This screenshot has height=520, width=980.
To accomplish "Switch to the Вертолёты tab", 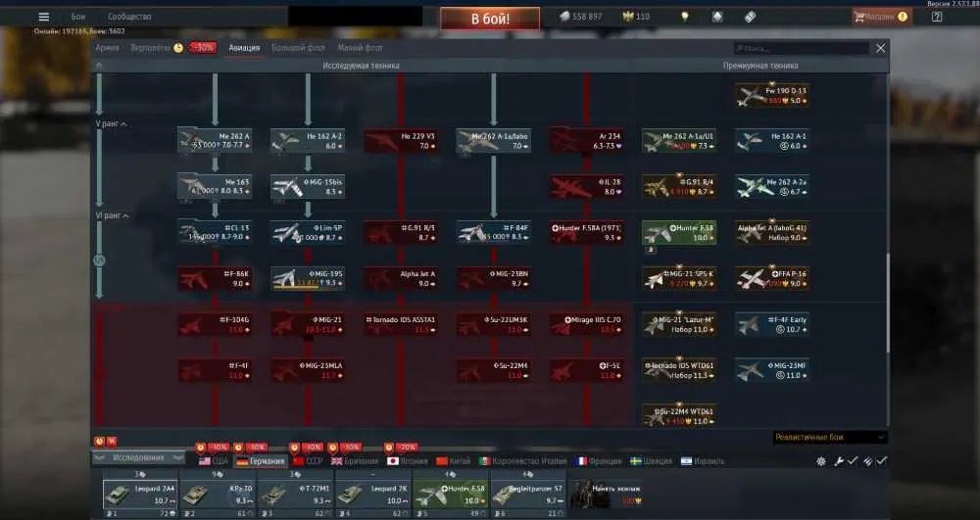I will click(x=150, y=48).
